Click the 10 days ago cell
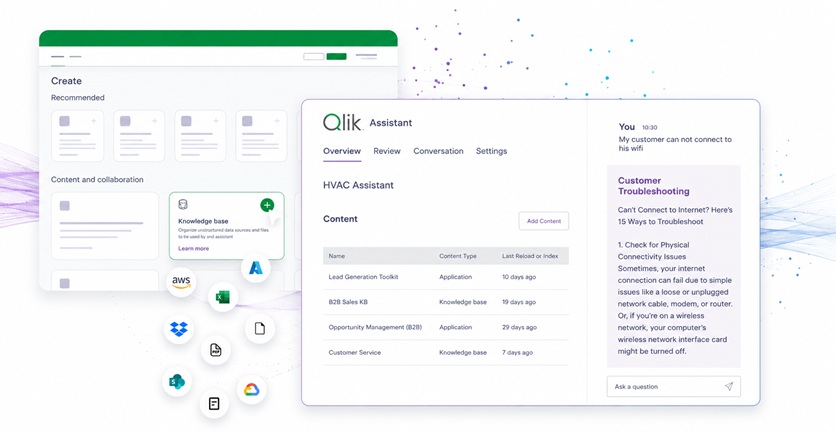836x433 pixels. [519, 277]
